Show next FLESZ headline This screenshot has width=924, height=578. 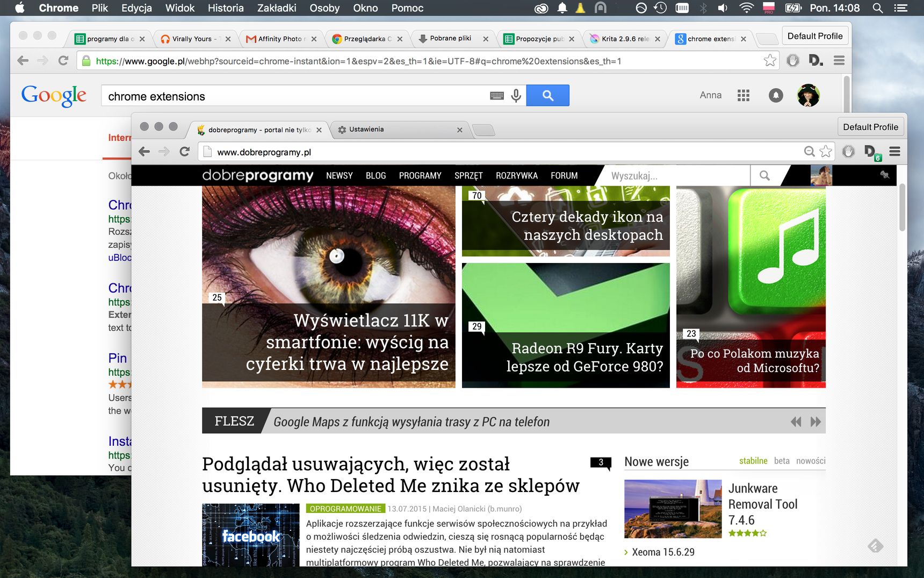(815, 422)
